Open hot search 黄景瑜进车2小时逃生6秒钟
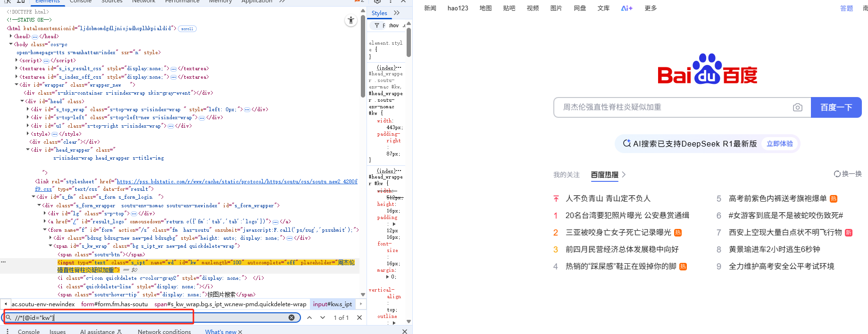 coord(774,249)
